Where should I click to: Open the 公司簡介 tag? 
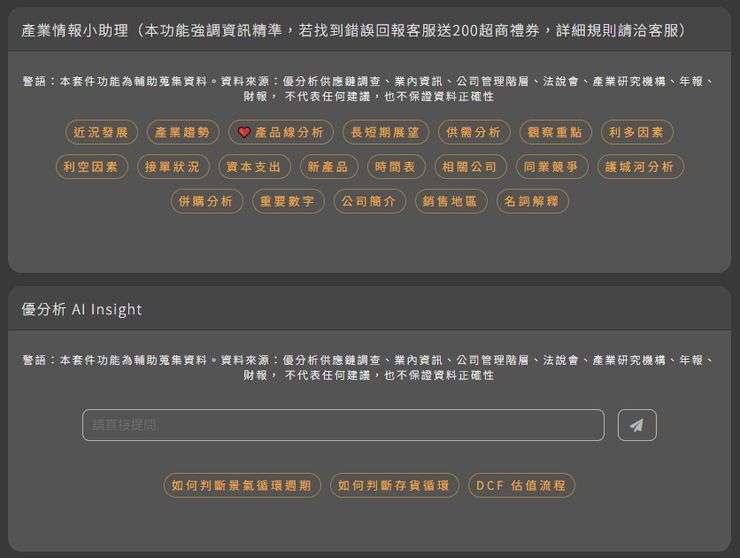[369, 202]
